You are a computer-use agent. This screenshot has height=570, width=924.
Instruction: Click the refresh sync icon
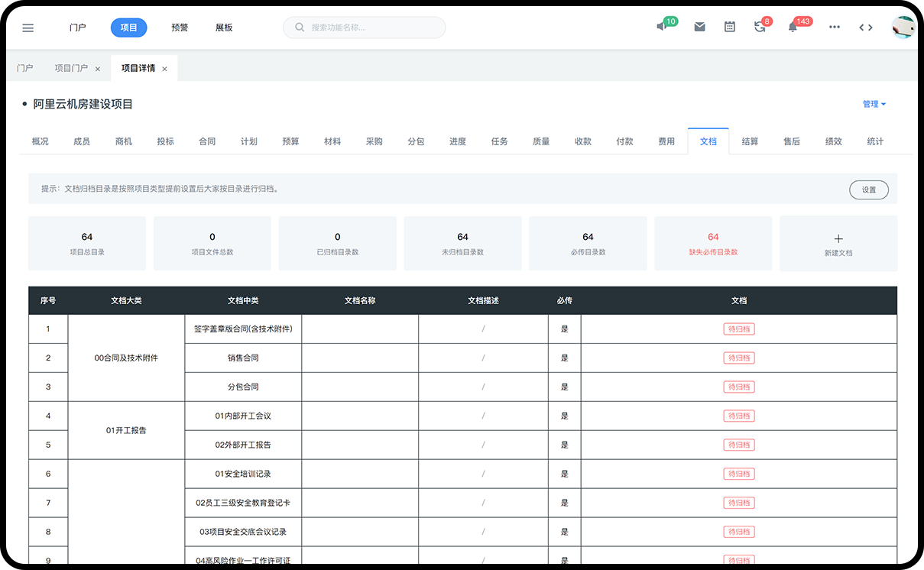759,27
